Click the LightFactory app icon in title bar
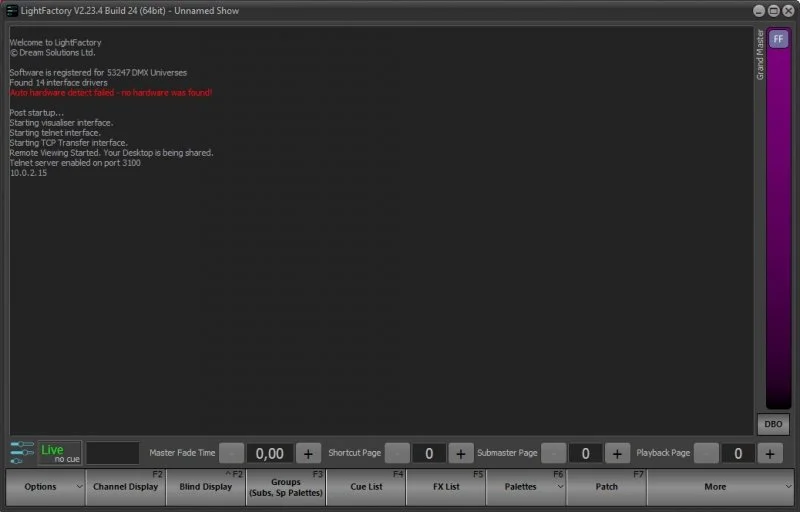 coord(11,11)
